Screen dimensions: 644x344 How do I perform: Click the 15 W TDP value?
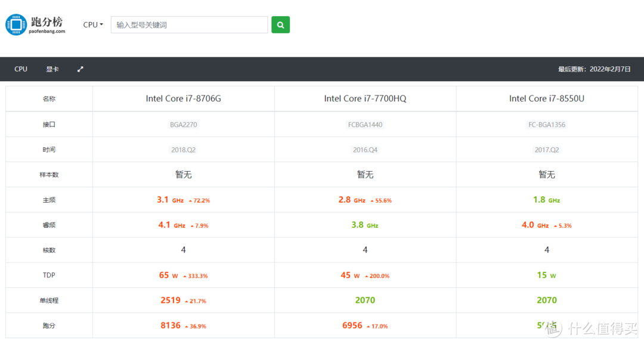coord(547,275)
